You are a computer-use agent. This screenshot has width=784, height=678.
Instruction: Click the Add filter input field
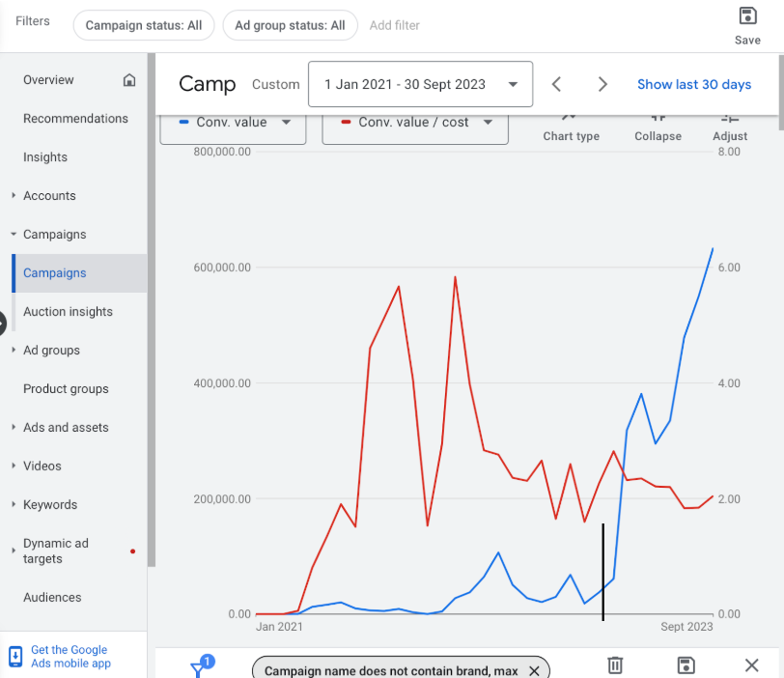[395, 25]
